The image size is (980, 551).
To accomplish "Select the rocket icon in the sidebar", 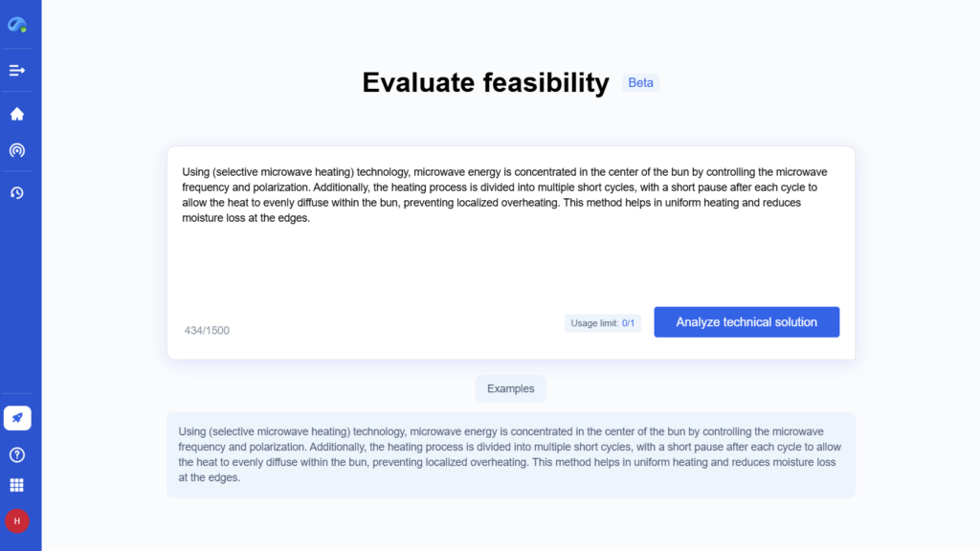I will point(17,418).
